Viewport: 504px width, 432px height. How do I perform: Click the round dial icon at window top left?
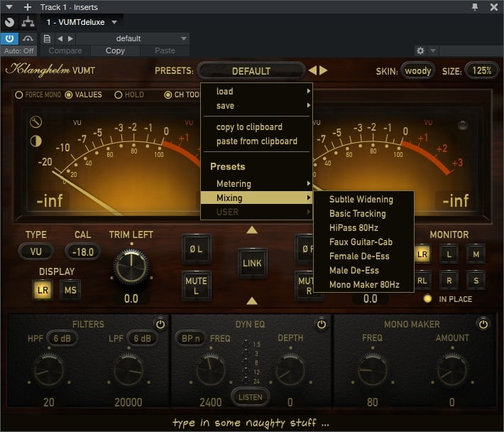click(x=10, y=22)
